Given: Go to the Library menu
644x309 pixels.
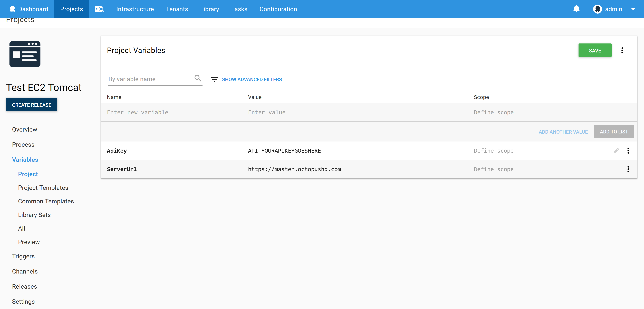Looking at the screenshot, I should (x=209, y=9).
